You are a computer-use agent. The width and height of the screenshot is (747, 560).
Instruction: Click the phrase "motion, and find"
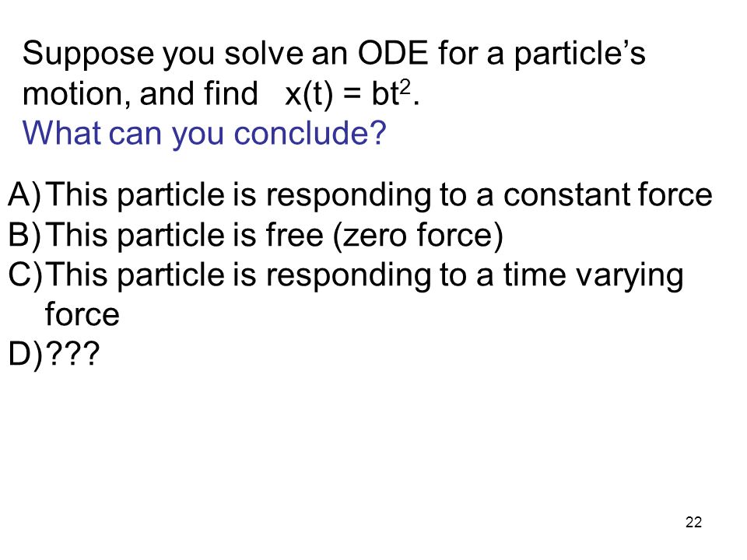pos(140,94)
